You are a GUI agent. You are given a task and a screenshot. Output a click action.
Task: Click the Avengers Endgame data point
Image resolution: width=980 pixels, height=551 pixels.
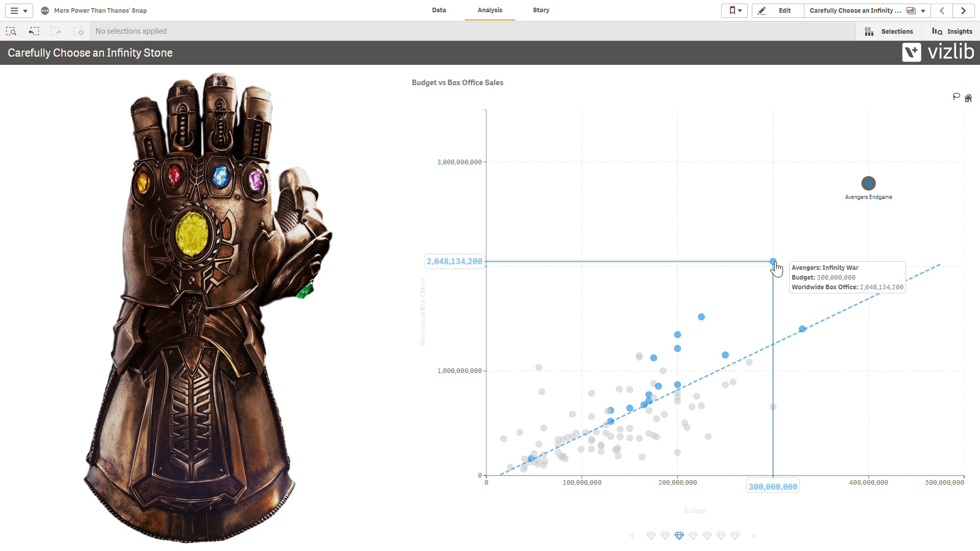click(868, 183)
